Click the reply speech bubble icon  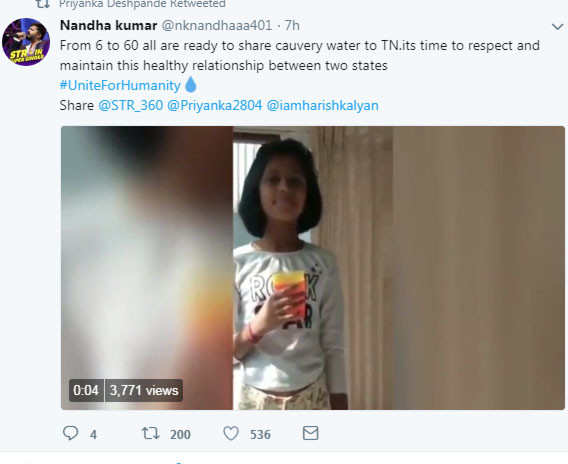pos(70,433)
